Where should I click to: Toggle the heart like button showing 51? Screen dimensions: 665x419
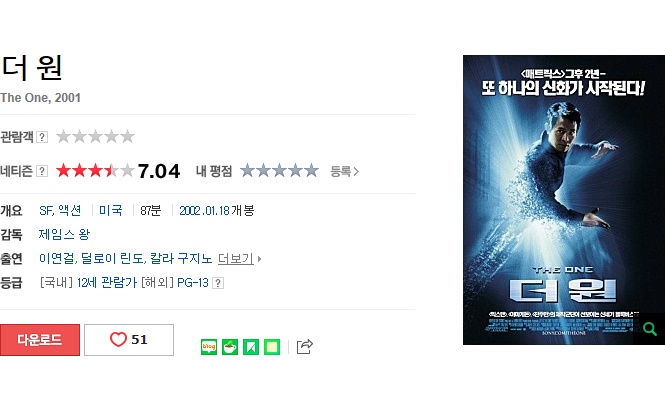click(129, 340)
